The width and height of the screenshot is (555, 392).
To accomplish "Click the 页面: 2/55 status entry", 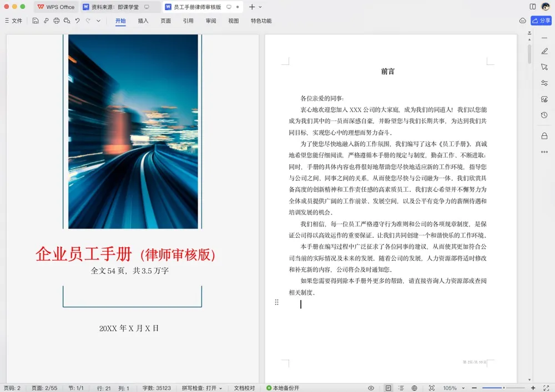I will point(44,388).
